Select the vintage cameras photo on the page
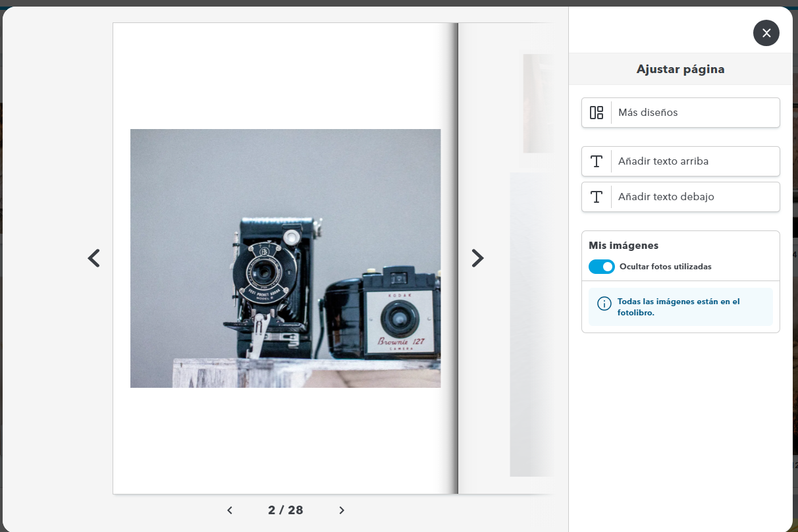The width and height of the screenshot is (798, 532). tap(285, 257)
